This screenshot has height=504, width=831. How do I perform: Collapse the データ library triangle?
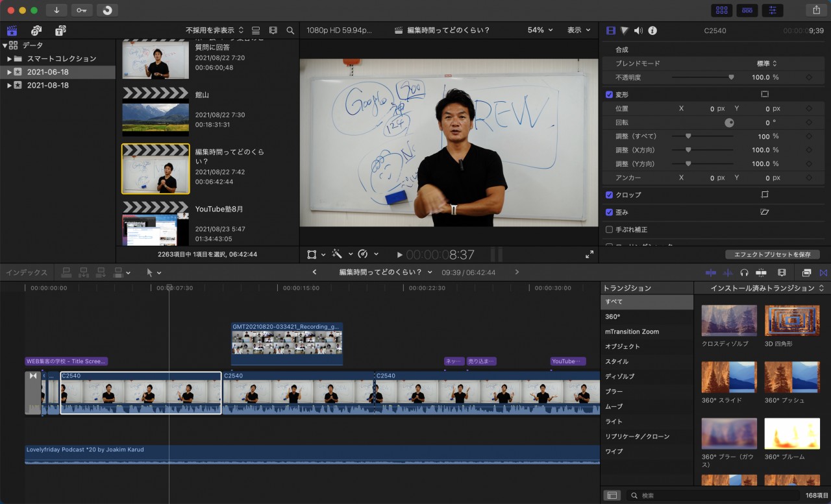click(x=5, y=45)
